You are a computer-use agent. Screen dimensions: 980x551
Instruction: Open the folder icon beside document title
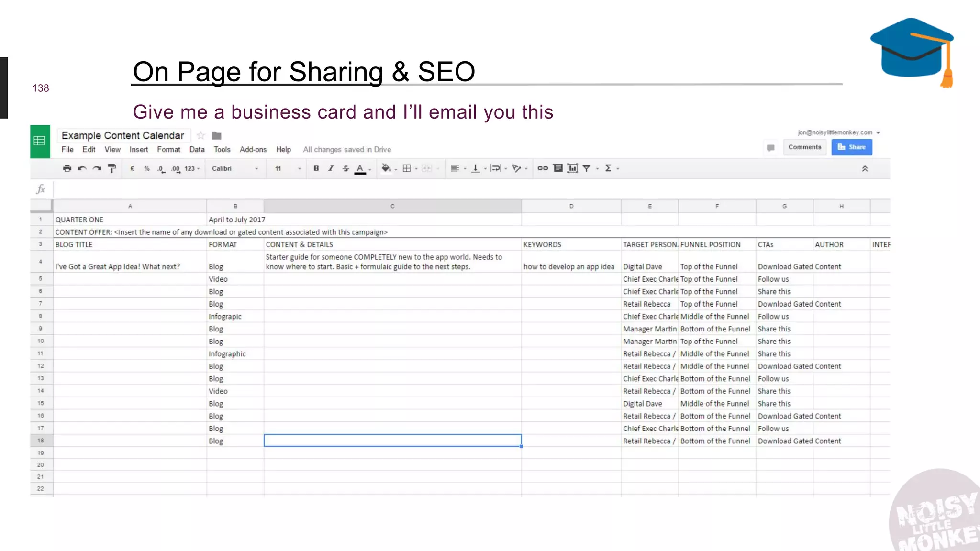pos(217,136)
